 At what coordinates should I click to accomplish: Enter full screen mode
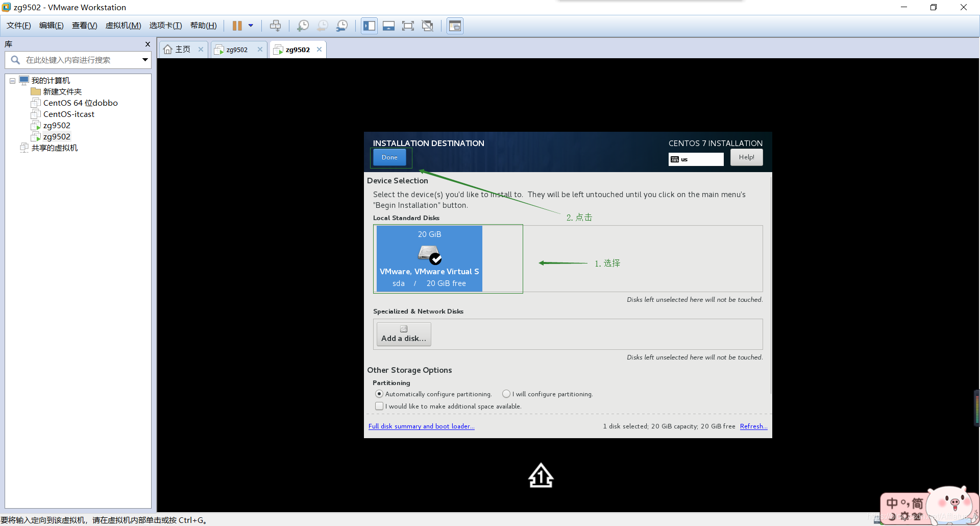coord(408,26)
